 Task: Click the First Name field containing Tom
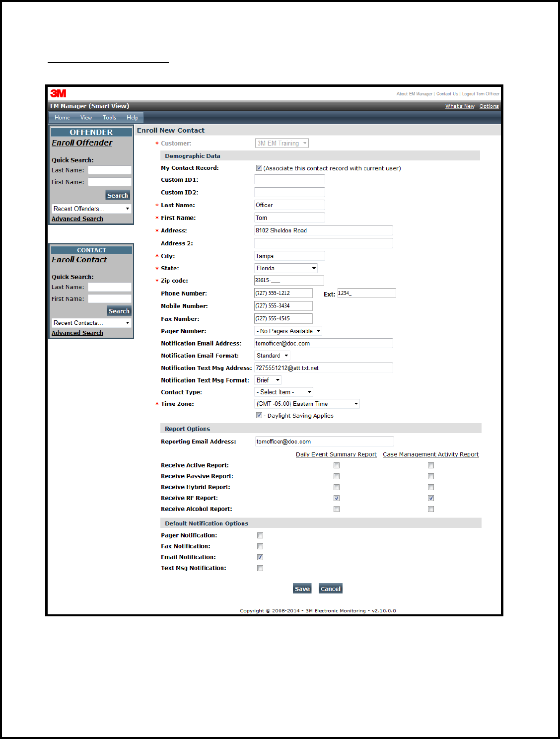[289, 218]
